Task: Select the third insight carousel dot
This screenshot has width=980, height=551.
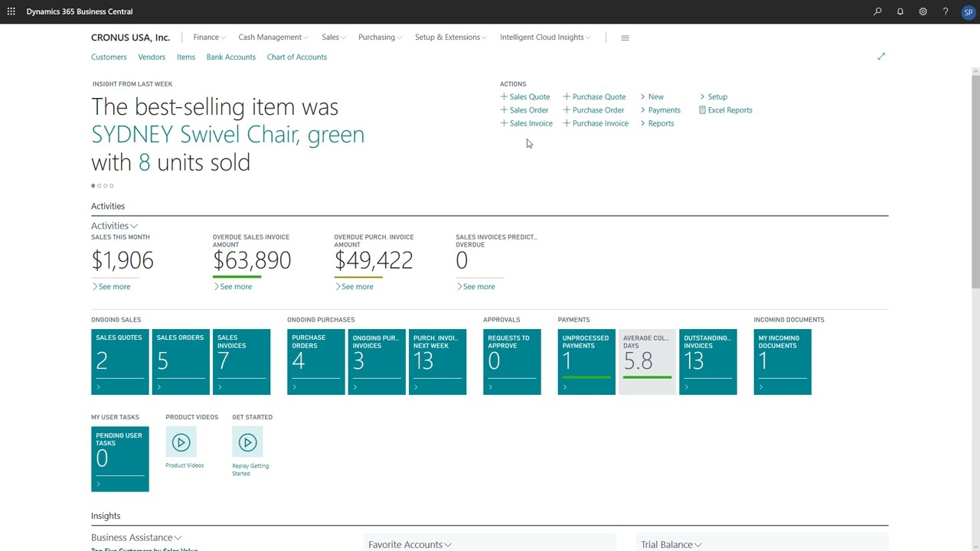Action: [106, 186]
